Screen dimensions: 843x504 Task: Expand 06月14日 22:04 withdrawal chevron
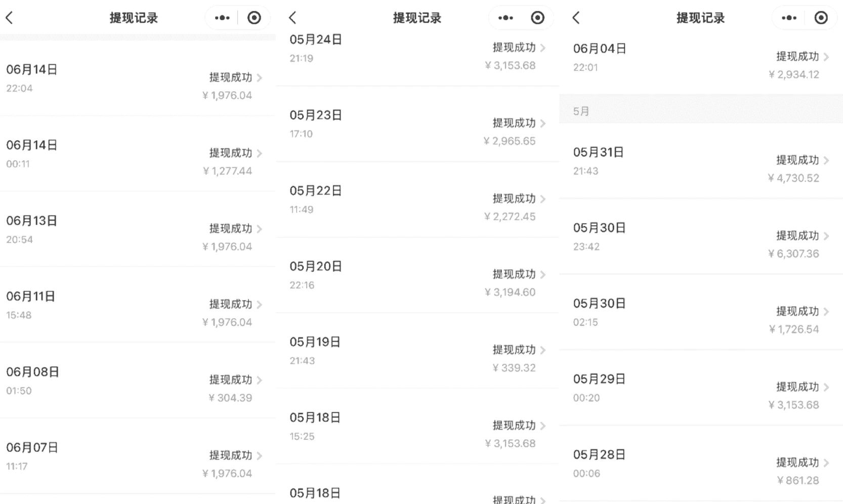[x=260, y=78]
